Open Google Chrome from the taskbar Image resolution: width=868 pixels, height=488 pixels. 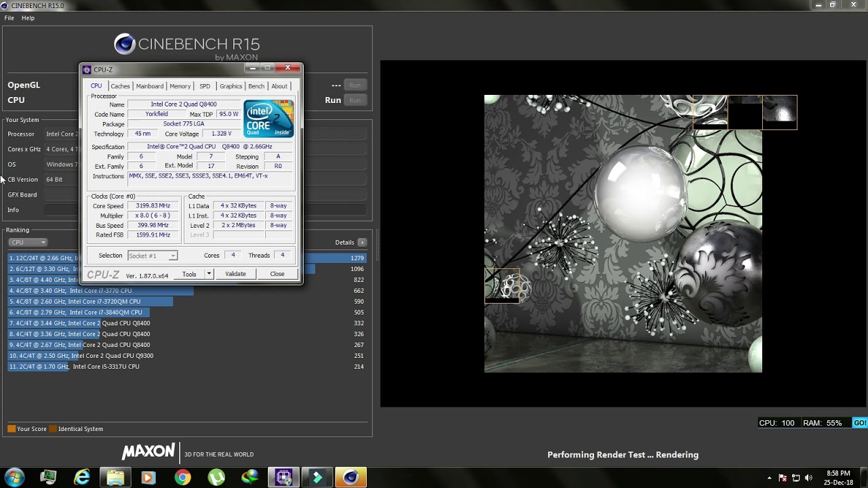pyautogui.click(x=182, y=478)
